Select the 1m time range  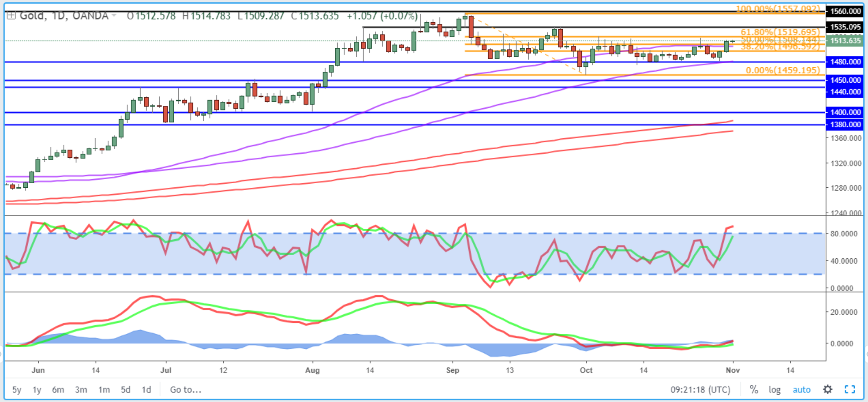[x=104, y=390]
